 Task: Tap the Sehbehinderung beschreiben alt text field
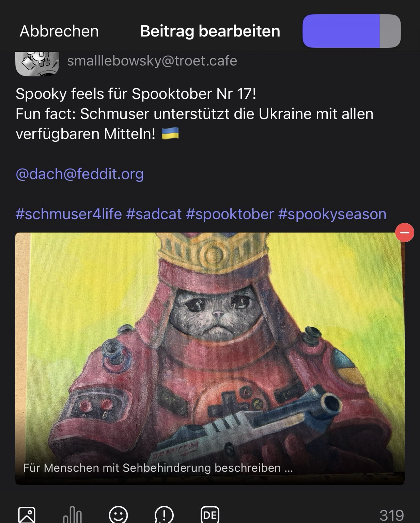click(158, 468)
